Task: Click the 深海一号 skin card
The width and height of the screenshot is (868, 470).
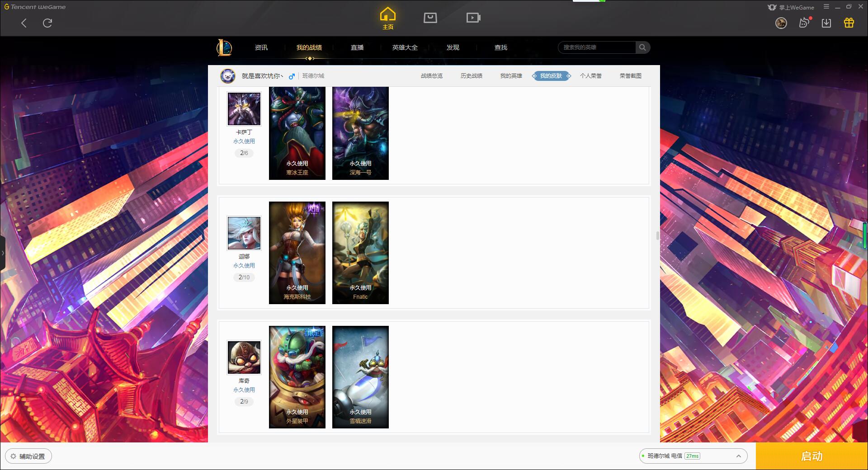Action: [360, 133]
